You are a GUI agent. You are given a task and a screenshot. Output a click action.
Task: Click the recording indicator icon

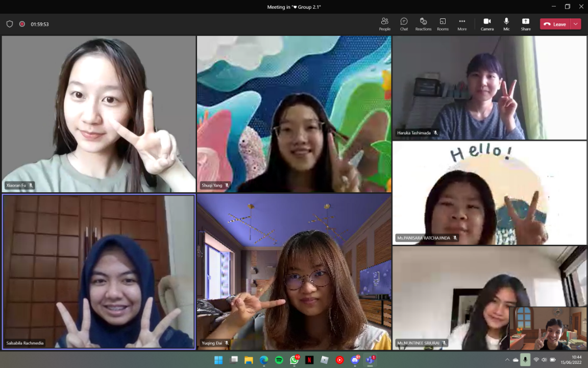click(22, 24)
